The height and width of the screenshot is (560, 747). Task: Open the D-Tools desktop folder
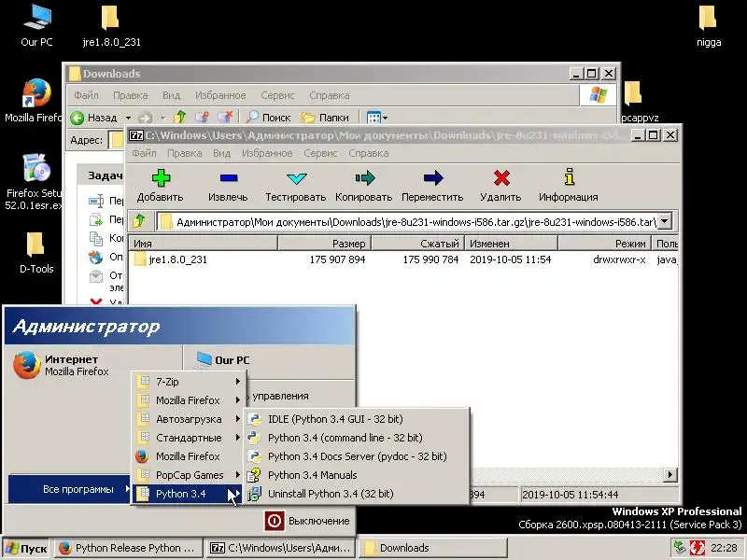[x=36, y=252]
